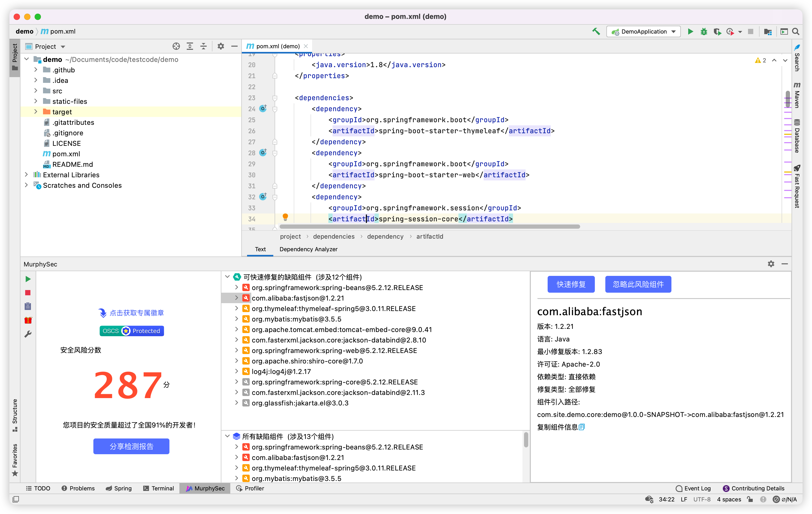Click the 分享检测报告 share report button
This screenshot has height=514, width=812.
tap(131, 446)
